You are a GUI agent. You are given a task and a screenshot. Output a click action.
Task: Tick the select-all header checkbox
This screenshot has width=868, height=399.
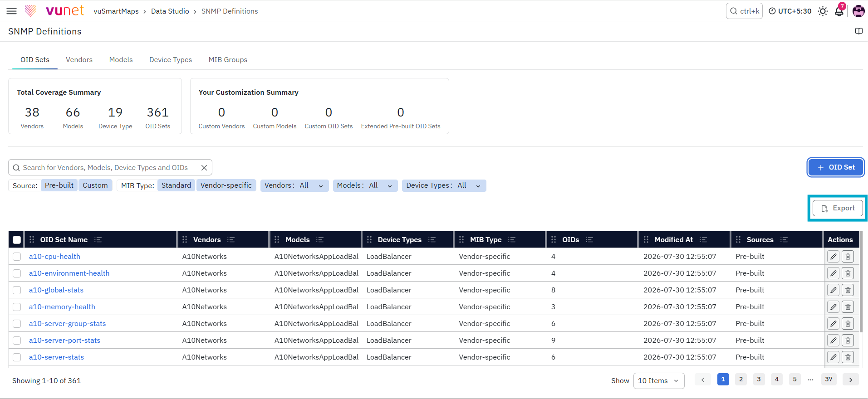pyautogui.click(x=17, y=240)
